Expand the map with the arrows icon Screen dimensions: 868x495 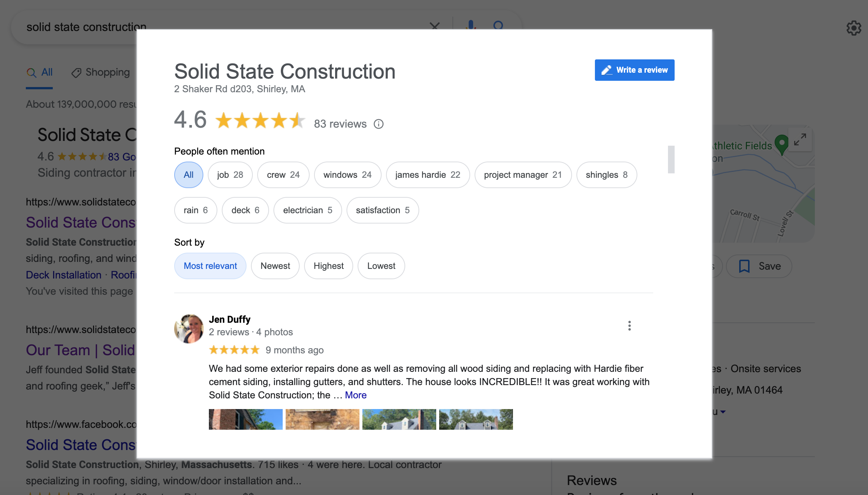pyautogui.click(x=800, y=139)
